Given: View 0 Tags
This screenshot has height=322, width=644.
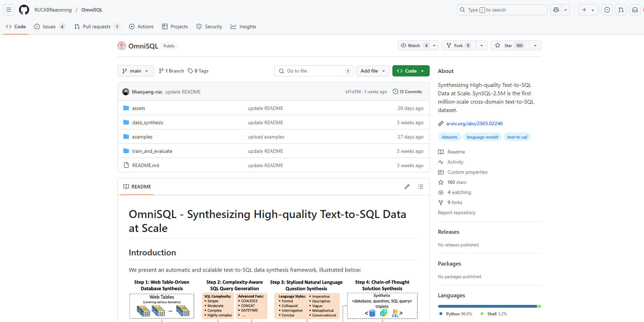Looking at the screenshot, I should pos(198,71).
